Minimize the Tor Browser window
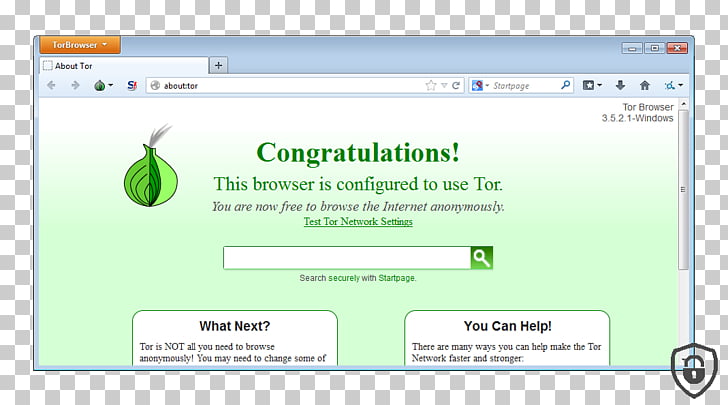728x405 pixels. (x=632, y=48)
